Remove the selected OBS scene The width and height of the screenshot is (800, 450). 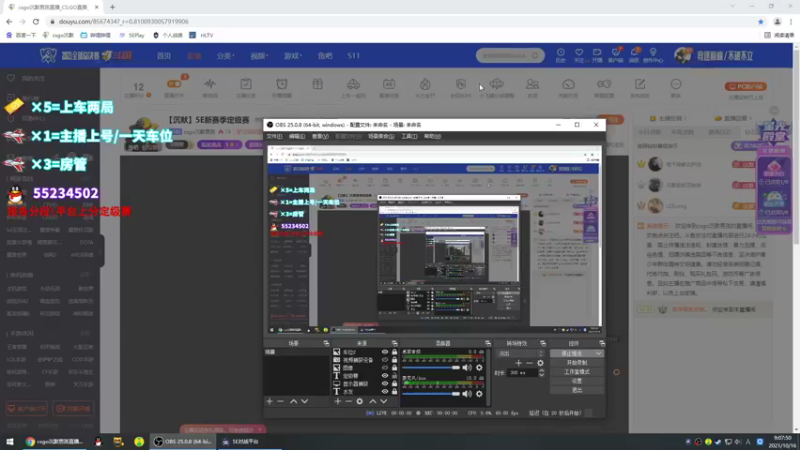click(x=280, y=402)
